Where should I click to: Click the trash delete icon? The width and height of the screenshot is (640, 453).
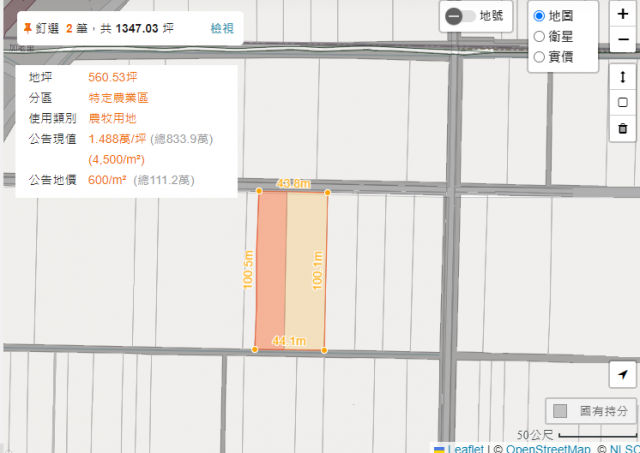(622, 128)
